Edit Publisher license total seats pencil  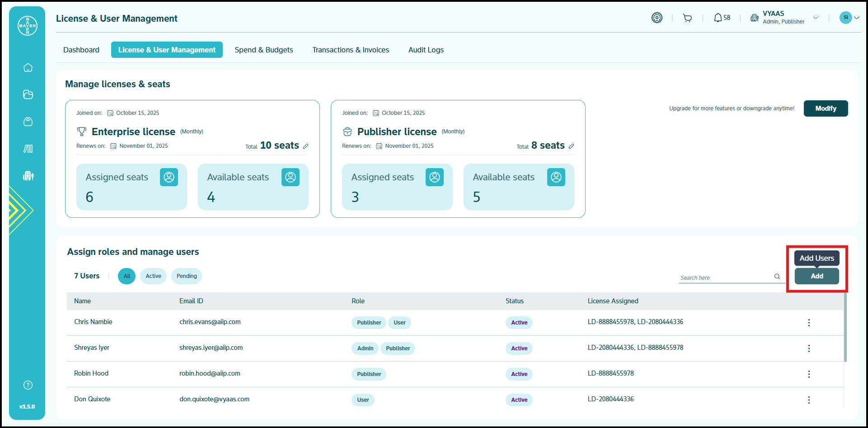[x=572, y=146]
